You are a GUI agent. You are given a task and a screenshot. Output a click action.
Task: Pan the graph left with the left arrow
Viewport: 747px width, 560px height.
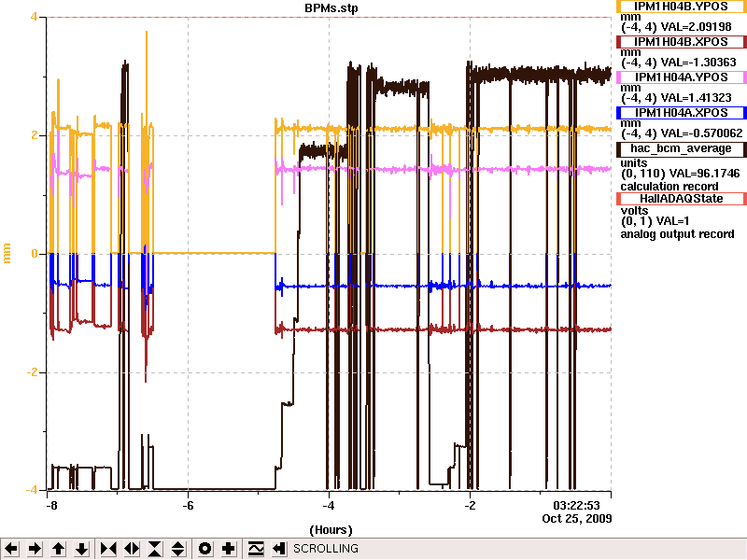click(11, 549)
